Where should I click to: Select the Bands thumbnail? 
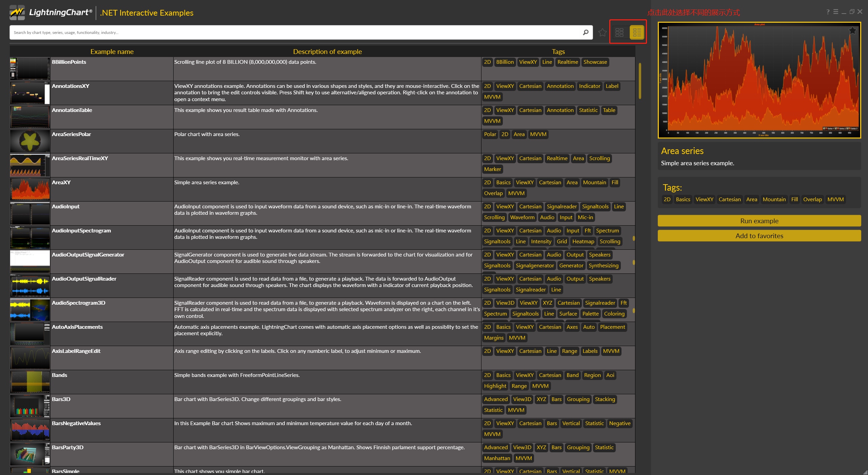30,382
